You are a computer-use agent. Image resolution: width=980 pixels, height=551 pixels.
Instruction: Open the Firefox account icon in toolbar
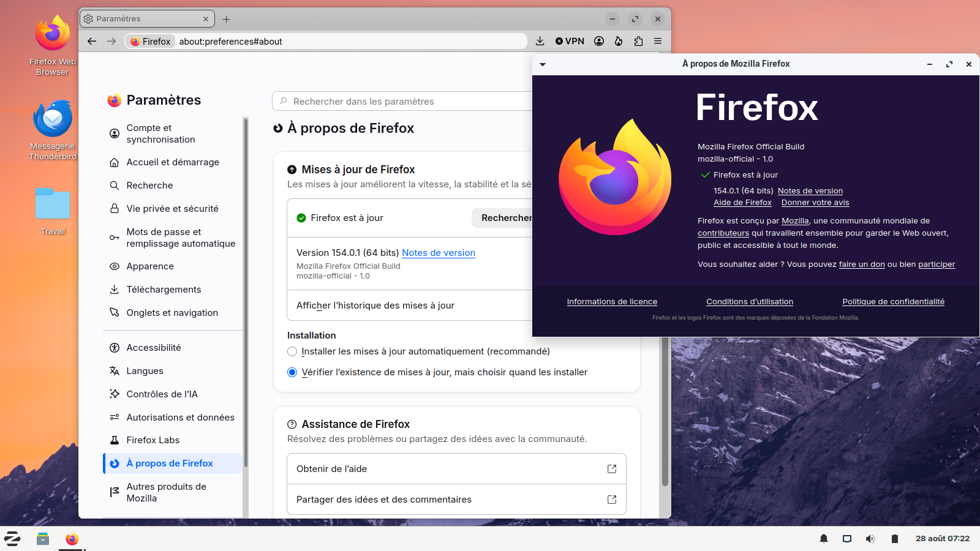point(599,41)
